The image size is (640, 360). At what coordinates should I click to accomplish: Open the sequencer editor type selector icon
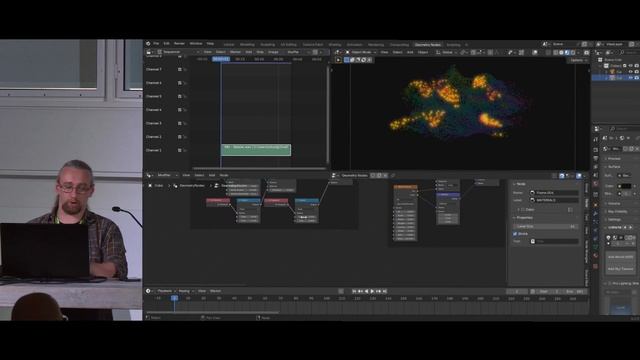[x=149, y=52]
